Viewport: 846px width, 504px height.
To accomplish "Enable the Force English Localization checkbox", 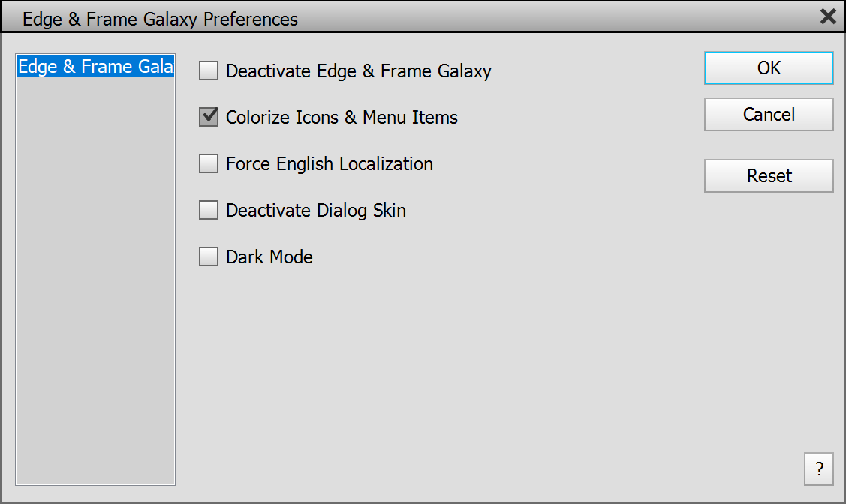I will coord(209,164).
